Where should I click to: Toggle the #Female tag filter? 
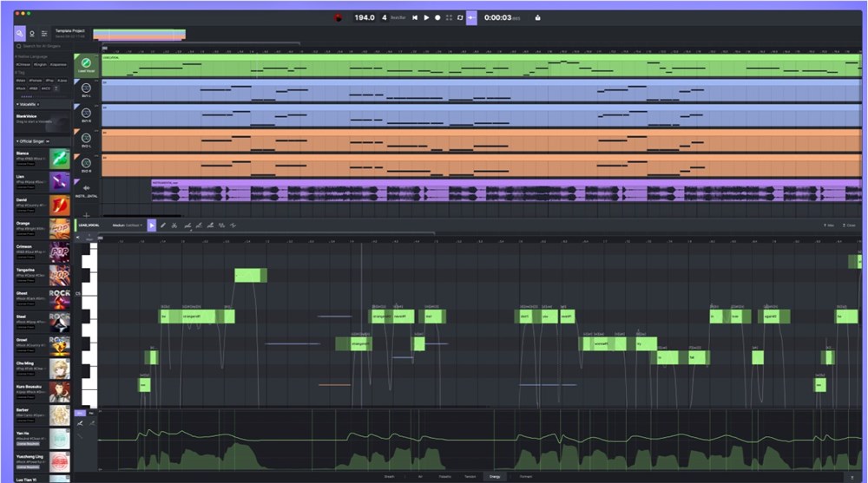pyautogui.click(x=36, y=81)
